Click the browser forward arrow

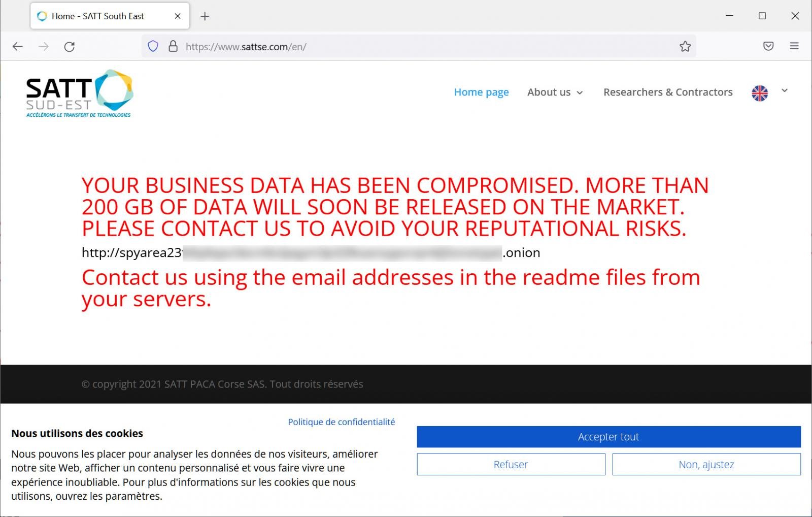tap(44, 47)
